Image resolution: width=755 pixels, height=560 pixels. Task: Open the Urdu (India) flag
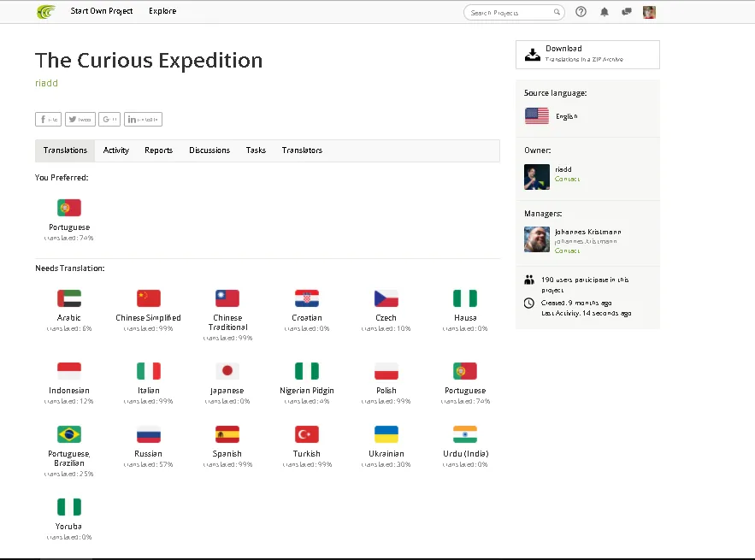point(465,434)
